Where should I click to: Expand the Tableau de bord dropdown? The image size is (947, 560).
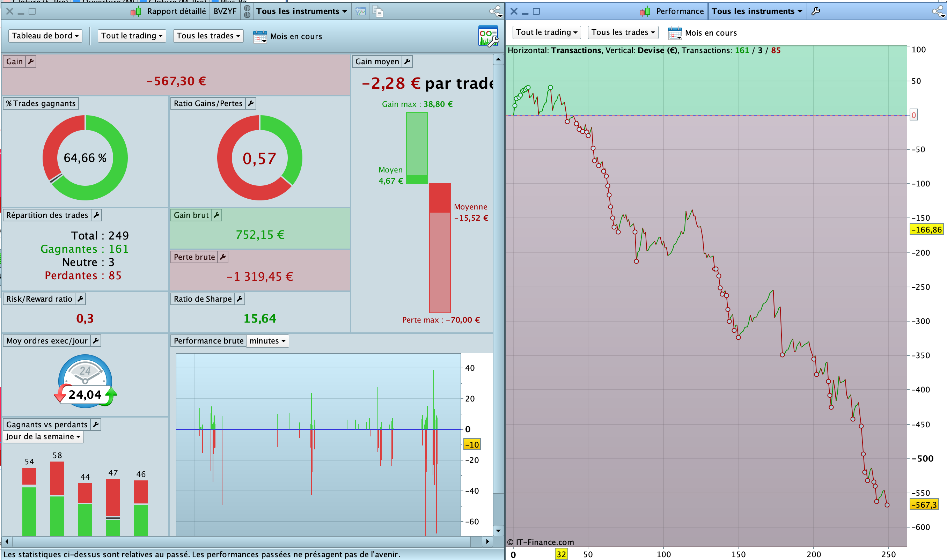[x=45, y=36]
